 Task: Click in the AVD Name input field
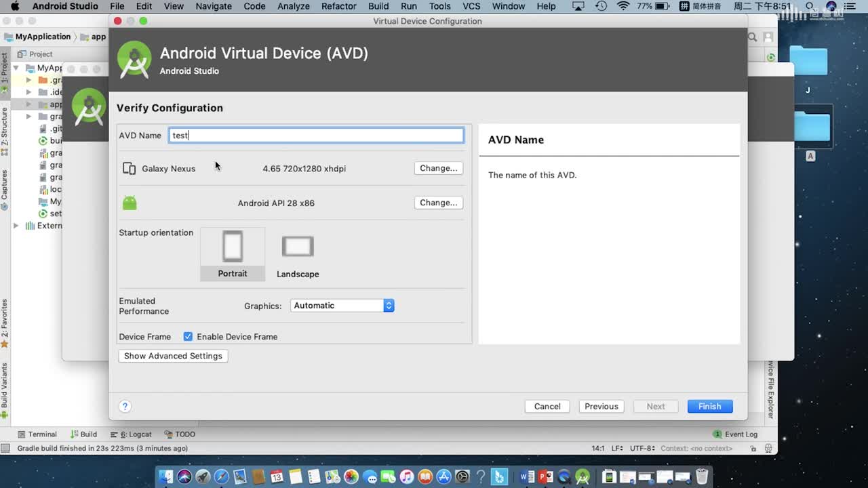click(x=316, y=135)
